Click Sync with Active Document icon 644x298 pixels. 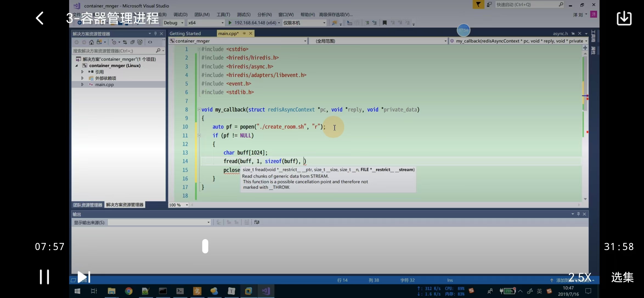125,42
